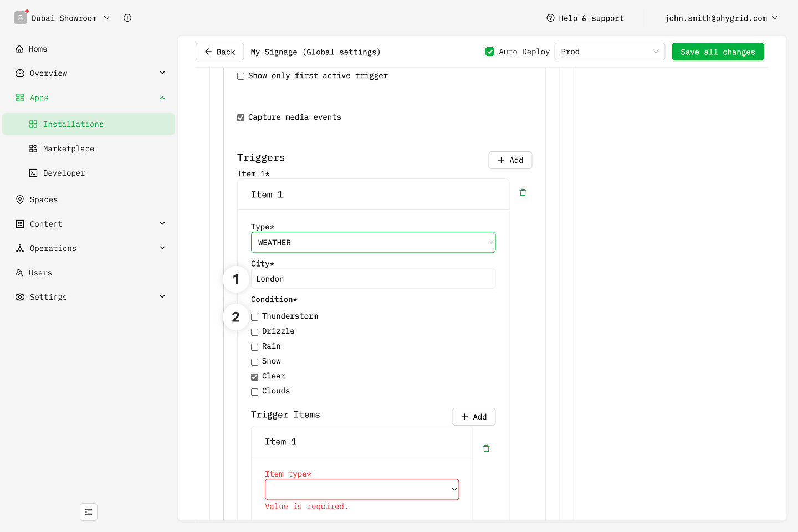The height and width of the screenshot is (532, 798).
Task: Click the Home icon in sidebar
Action: (x=20, y=49)
